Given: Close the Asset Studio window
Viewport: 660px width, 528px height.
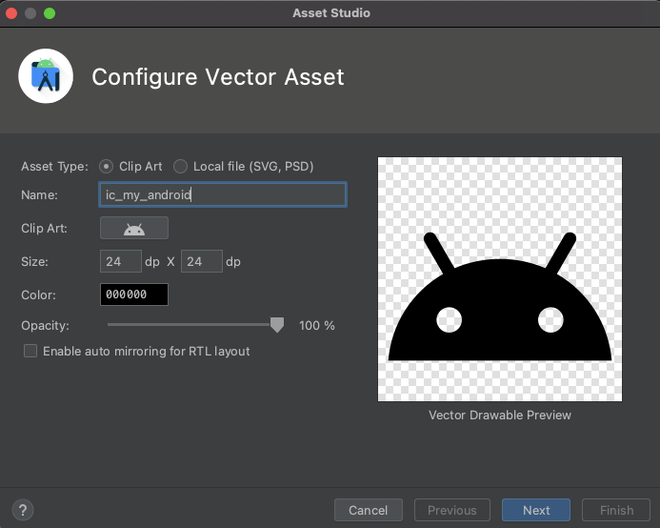Looking at the screenshot, I should pyautogui.click(x=13, y=13).
